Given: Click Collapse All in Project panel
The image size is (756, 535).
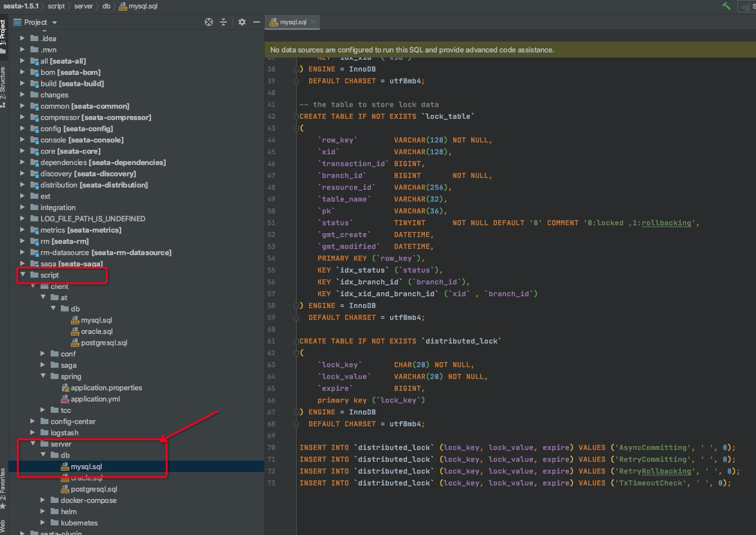Looking at the screenshot, I should point(223,21).
